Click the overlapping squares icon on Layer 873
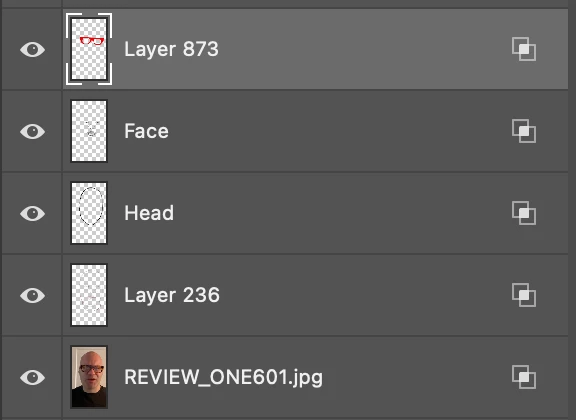576x420 pixels. click(x=524, y=49)
